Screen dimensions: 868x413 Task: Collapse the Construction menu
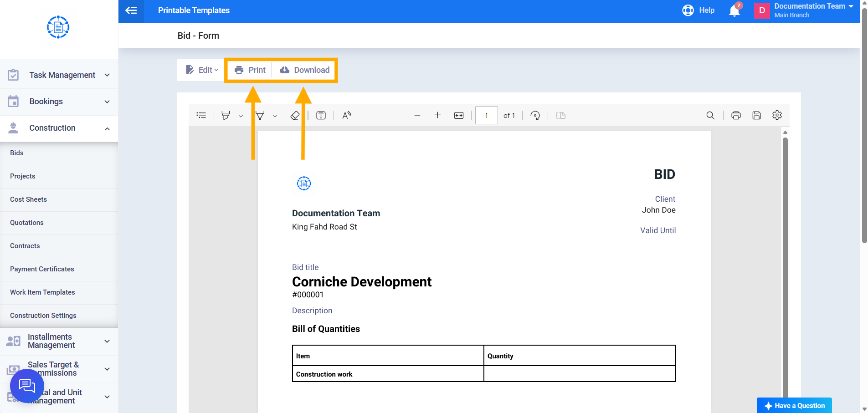coord(59,128)
